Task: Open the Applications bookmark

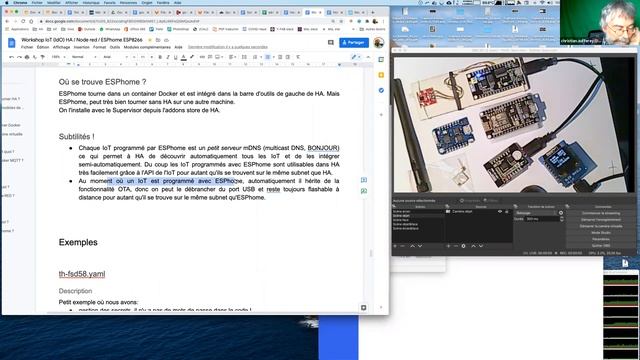Action: coord(17,29)
